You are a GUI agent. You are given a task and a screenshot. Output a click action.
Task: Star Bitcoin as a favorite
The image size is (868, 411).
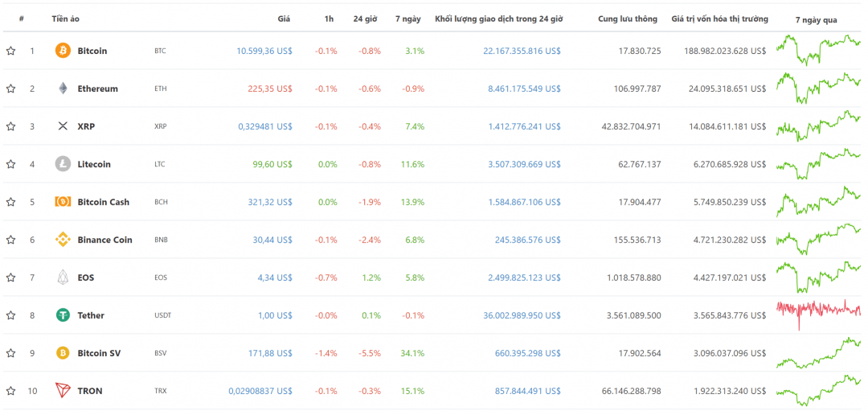pyautogui.click(x=10, y=51)
